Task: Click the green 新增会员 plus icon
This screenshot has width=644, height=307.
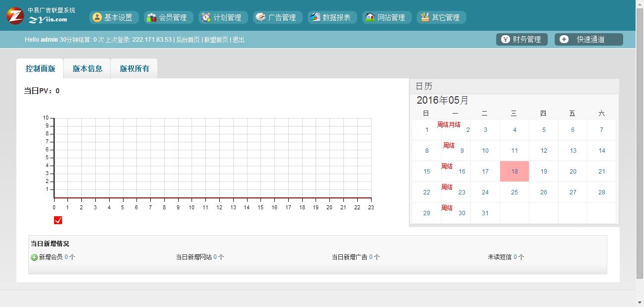Action: coord(34,257)
